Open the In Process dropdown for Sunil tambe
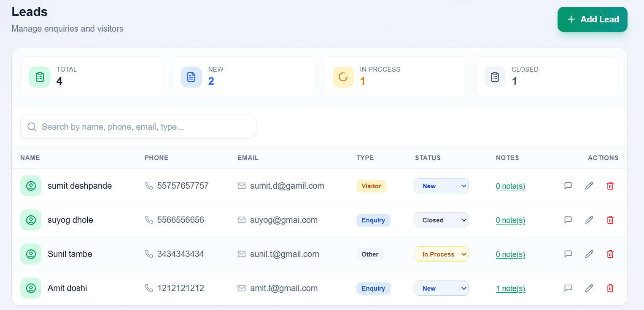The width and height of the screenshot is (644, 310). 441,254
